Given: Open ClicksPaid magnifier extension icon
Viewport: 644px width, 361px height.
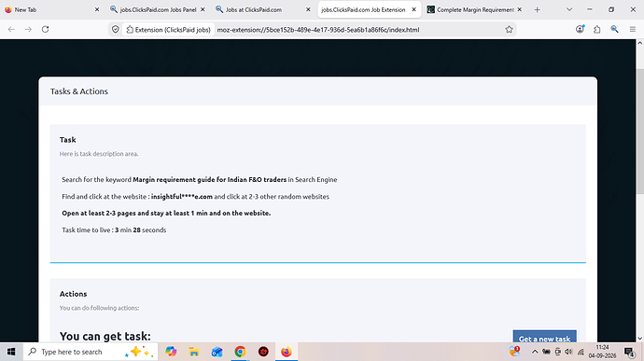Looking at the screenshot, I should click(x=614, y=29).
